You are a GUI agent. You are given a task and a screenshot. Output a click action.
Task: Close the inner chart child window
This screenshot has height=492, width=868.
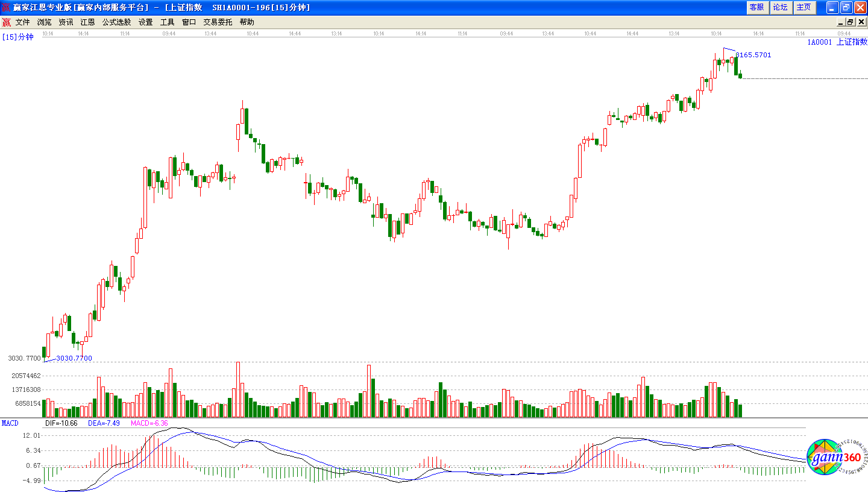860,22
